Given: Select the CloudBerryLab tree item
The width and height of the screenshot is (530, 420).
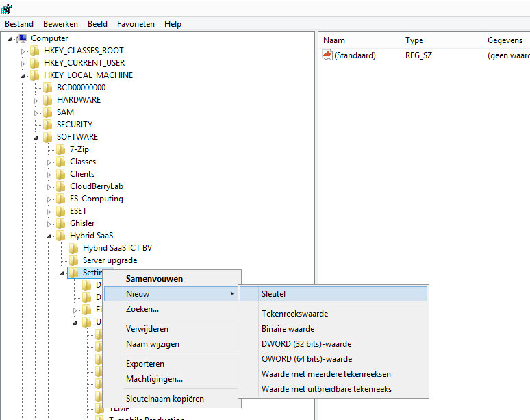Looking at the screenshot, I should click(x=96, y=186).
